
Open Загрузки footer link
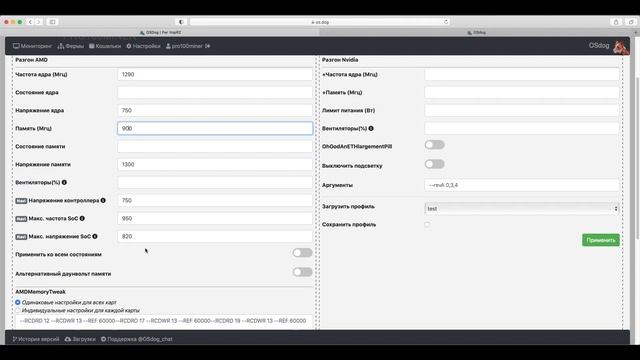pos(80,339)
